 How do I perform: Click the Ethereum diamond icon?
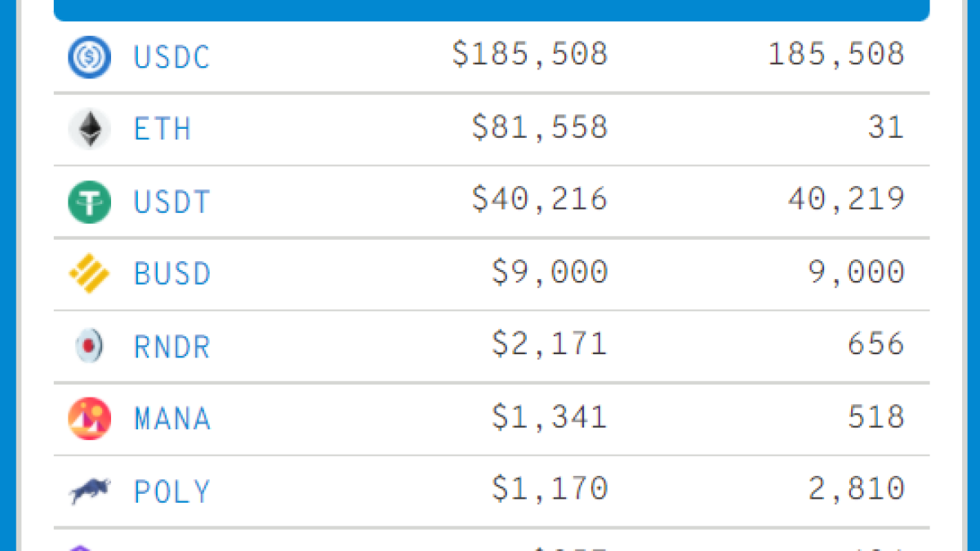[89, 129]
